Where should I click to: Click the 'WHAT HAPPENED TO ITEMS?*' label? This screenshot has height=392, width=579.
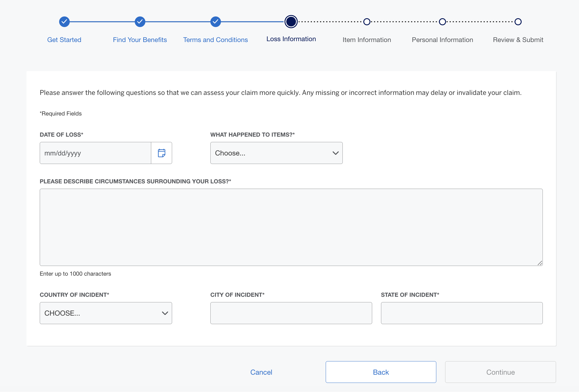point(252,135)
